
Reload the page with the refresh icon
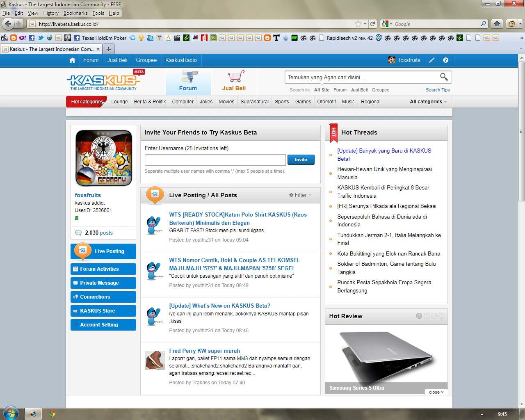coord(372,24)
